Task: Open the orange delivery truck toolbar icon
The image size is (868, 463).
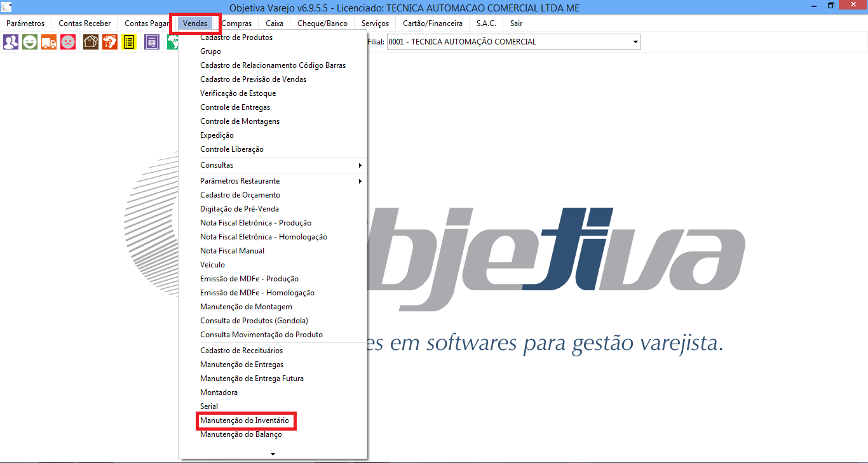Action: pyautogui.click(x=49, y=42)
